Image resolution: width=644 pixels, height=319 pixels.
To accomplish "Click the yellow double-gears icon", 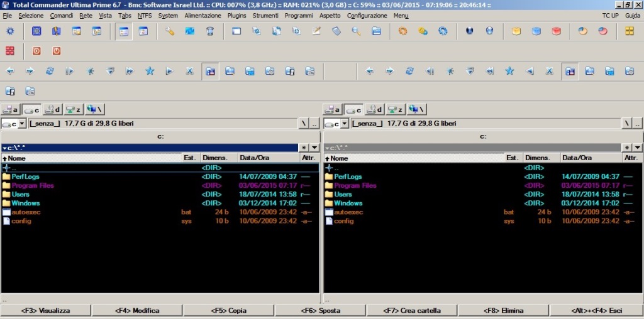I will 423,31.
